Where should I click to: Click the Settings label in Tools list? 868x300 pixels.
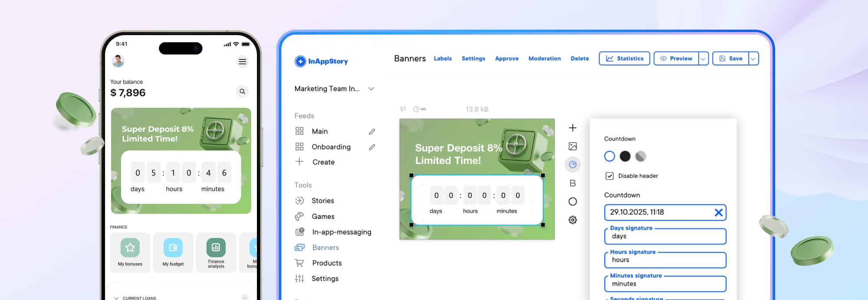click(x=325, y=279)
